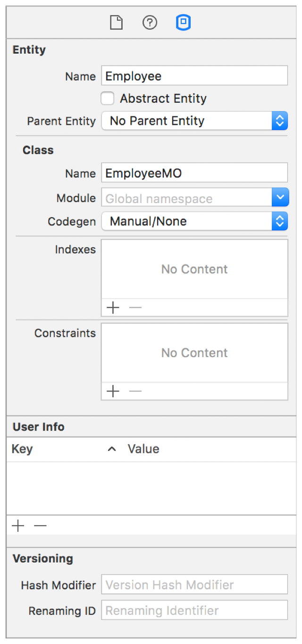302x644 pixels.
Task: Click the Value column header
Action: click(143, 449)
